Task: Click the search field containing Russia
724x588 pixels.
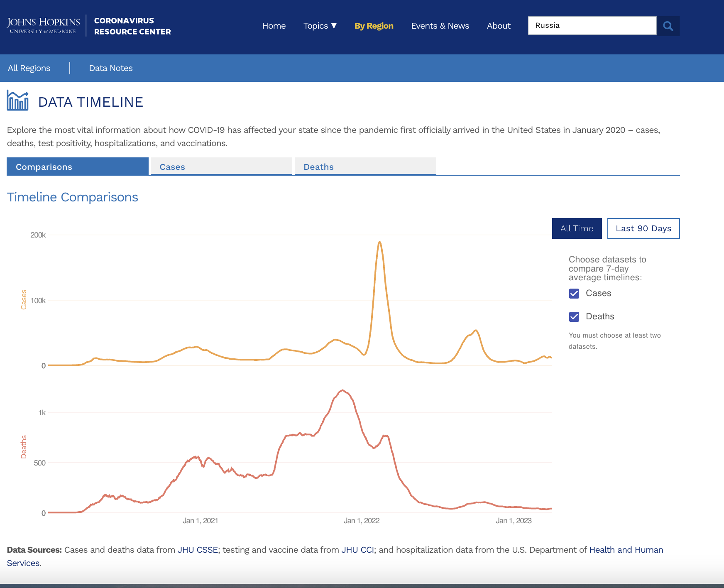Action: 592,26
